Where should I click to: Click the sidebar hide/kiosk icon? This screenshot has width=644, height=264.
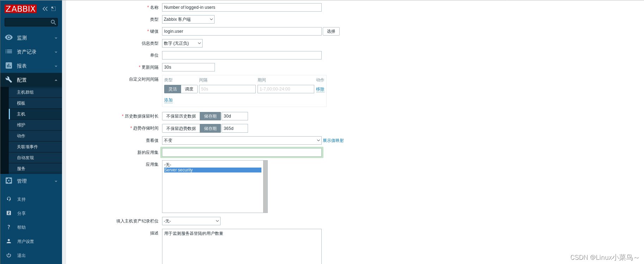coord(54,9)
